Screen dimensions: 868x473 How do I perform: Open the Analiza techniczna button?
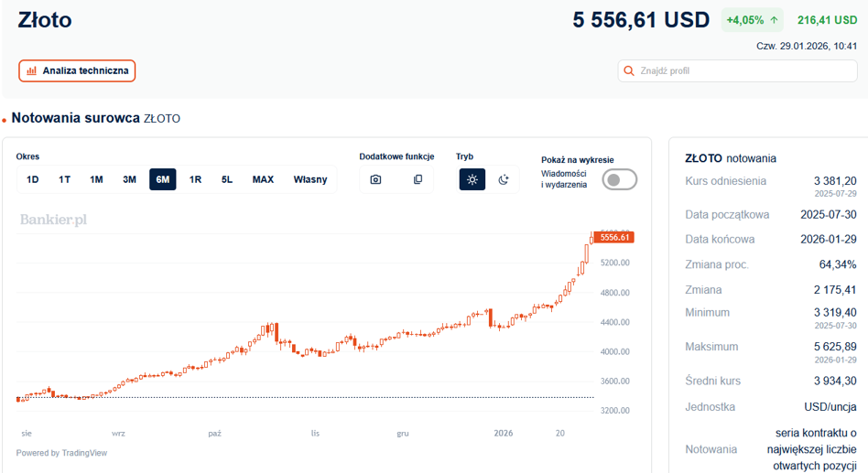point(77,70)
